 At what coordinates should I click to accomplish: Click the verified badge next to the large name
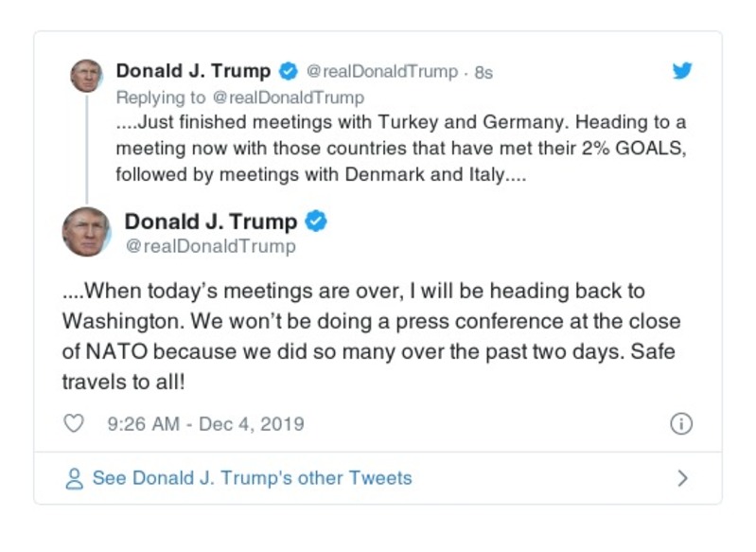[317, 222]
